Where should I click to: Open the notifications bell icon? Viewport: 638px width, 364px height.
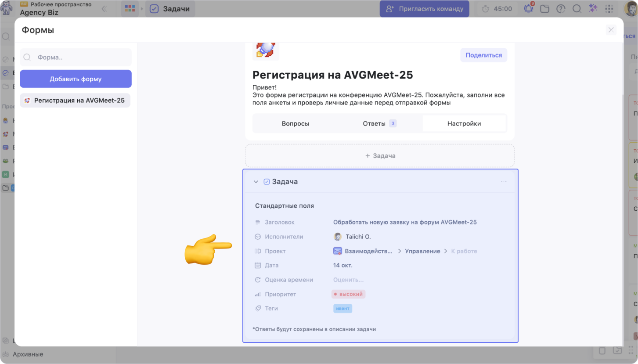(x=529, y=9)
